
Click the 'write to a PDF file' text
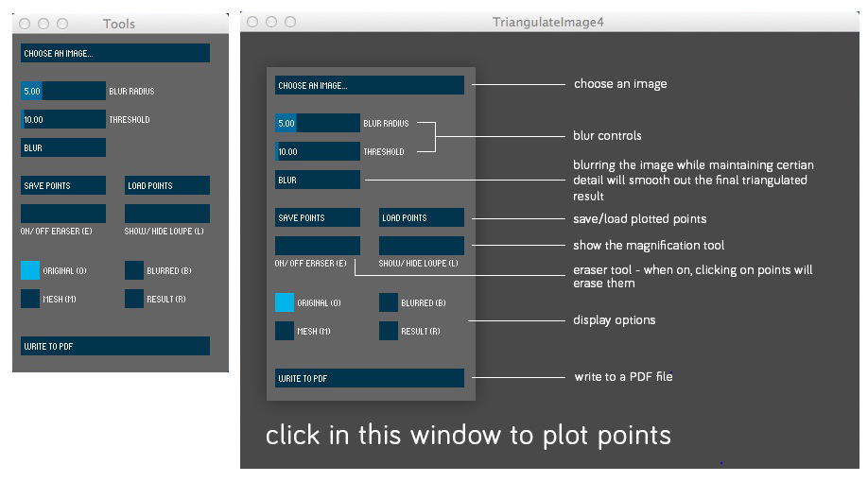coord(623,377)
